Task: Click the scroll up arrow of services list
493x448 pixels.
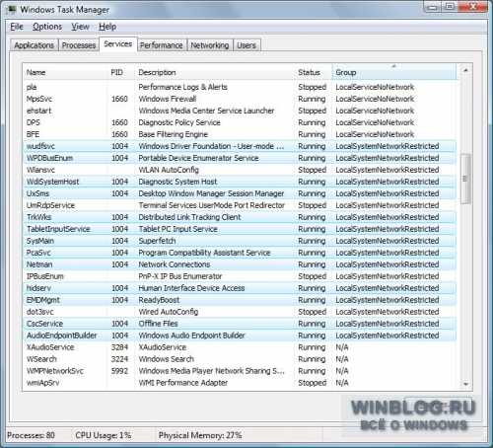Action: (x=465, y=70)
